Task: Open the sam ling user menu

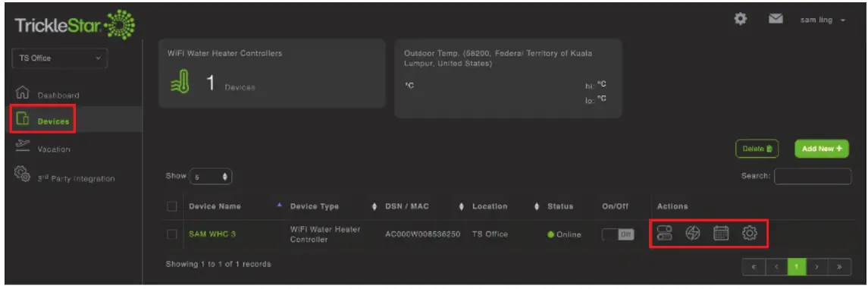Action: click(823, 20)
